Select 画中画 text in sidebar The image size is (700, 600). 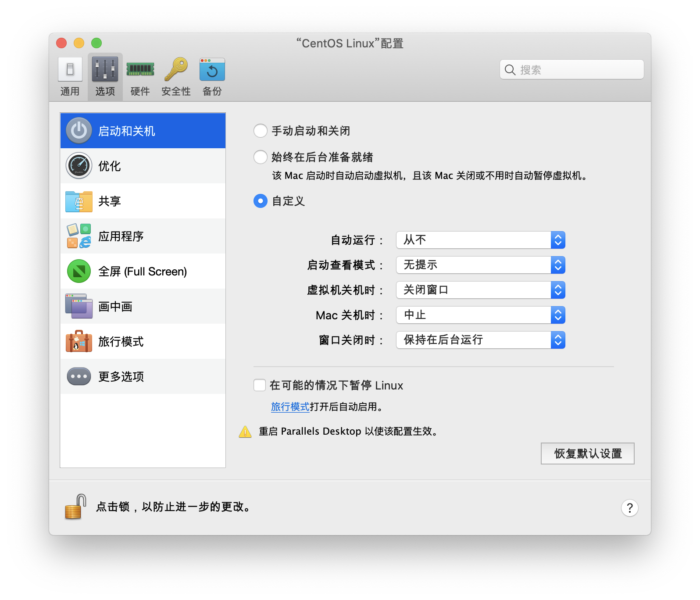coord(115,307)
